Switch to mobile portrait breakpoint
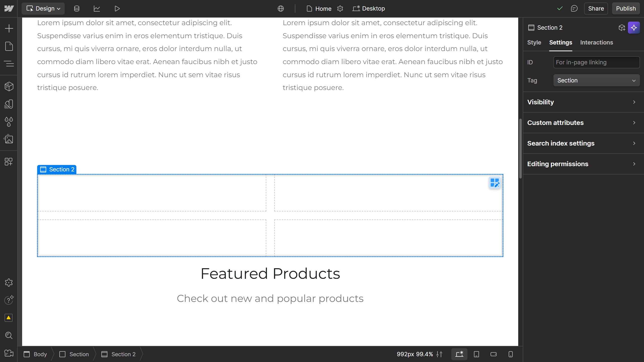 click(510, 354)
